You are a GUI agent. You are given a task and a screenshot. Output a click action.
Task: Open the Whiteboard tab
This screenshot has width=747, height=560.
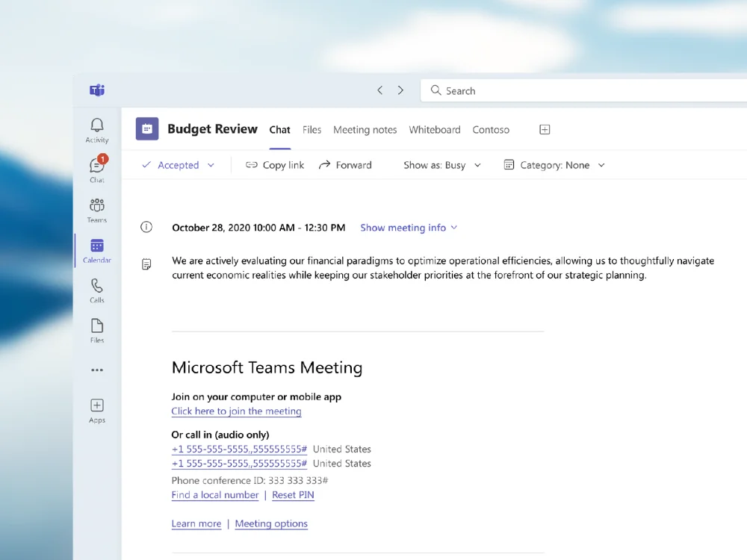pyautogui.click(x=435, y=129)
